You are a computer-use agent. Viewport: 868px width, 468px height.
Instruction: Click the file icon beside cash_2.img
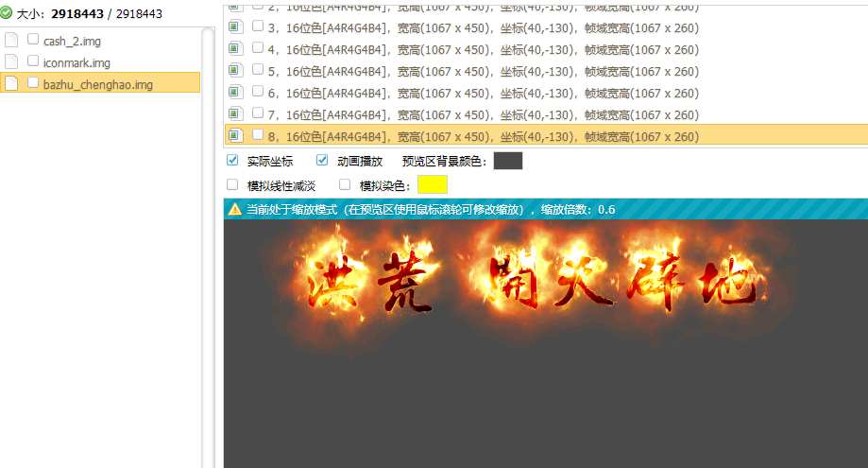point(11,41)
